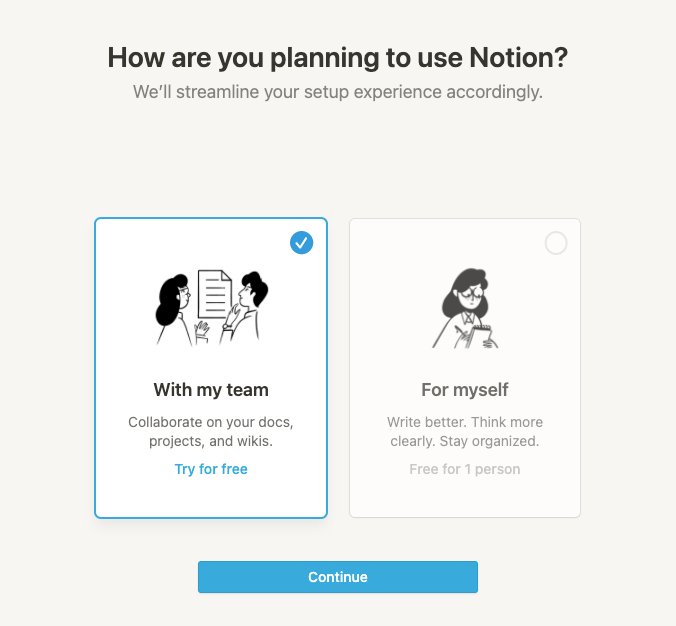Click the right person in team illustration
Image resolution: width=676 pixels, height=626 pixels.
pyautogui.click(x=246, y=307)
